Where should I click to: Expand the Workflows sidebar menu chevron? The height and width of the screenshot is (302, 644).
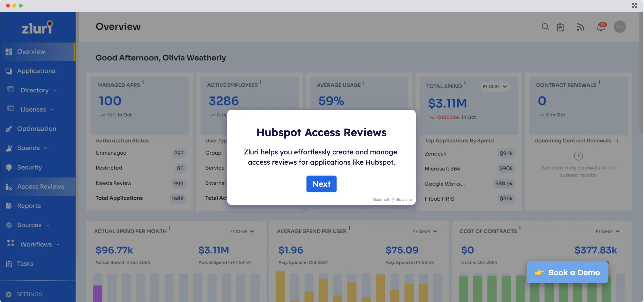tap(58, 245)
